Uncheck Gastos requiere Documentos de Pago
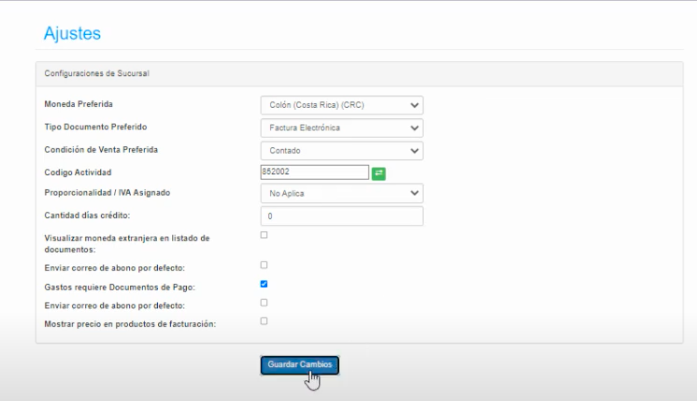The image size is (697, 401). click(264, 284)
